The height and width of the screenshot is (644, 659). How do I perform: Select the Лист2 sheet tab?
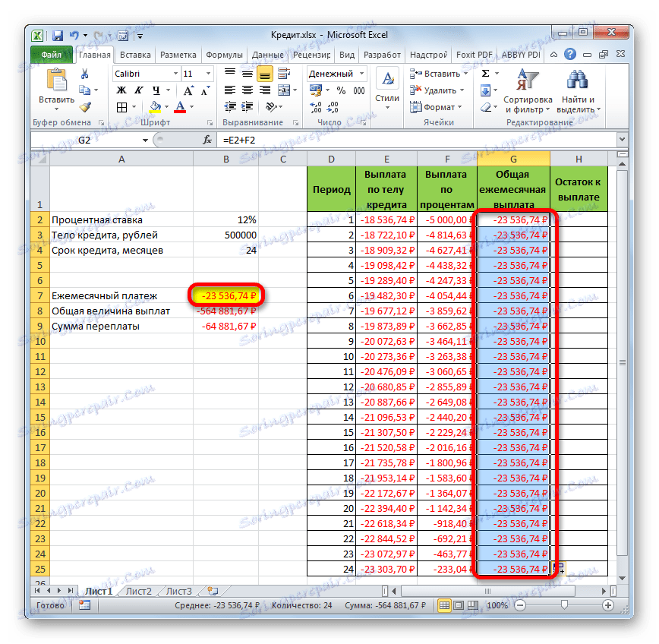[138, 592]
